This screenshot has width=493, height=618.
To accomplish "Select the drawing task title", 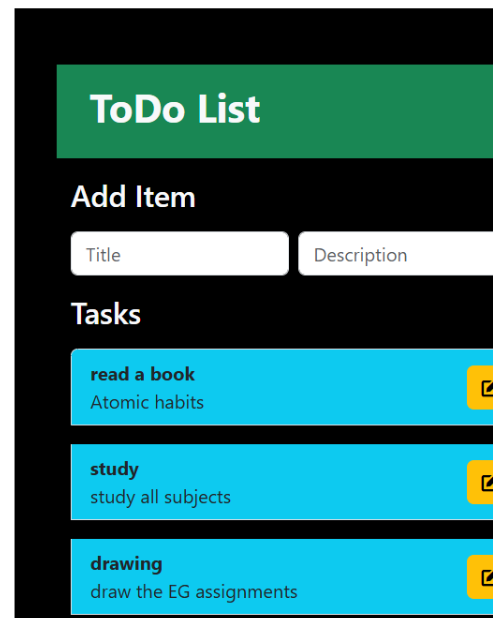I will coord(126,564).
